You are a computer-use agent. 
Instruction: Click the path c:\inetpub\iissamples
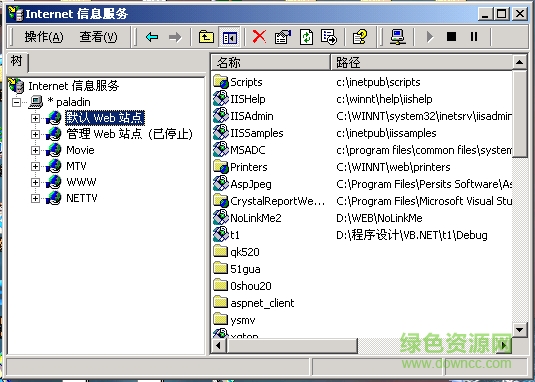coord(386,133)
